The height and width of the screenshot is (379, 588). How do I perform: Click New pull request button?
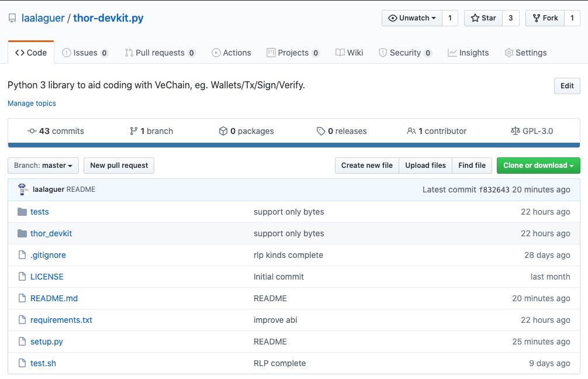(119, 166)
